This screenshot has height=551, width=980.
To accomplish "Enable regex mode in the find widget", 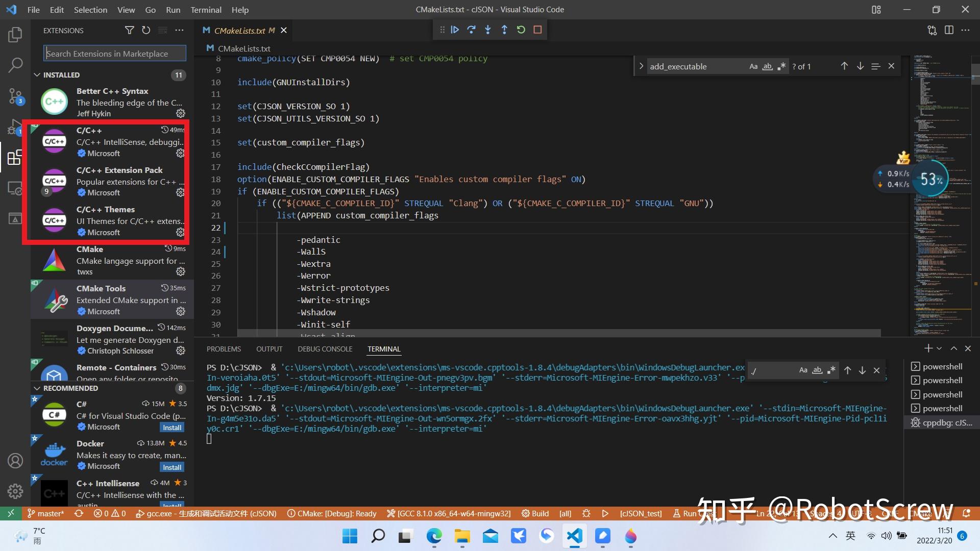I will point(781,66).
